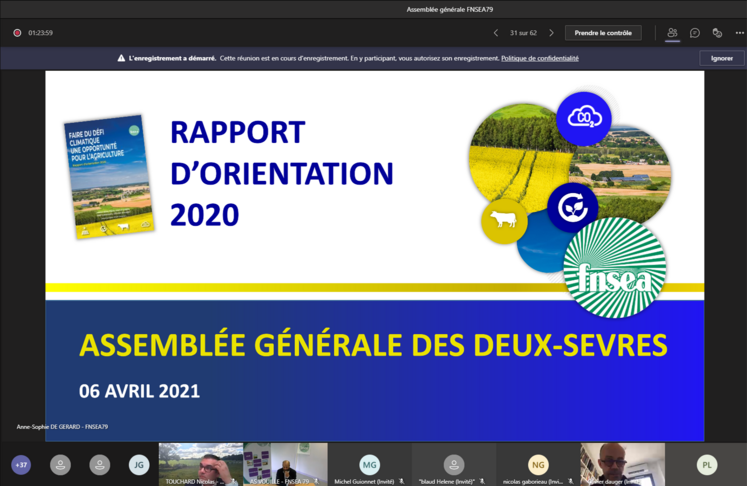
Task: Select the PL participant avatar
Action: [707, 465]
